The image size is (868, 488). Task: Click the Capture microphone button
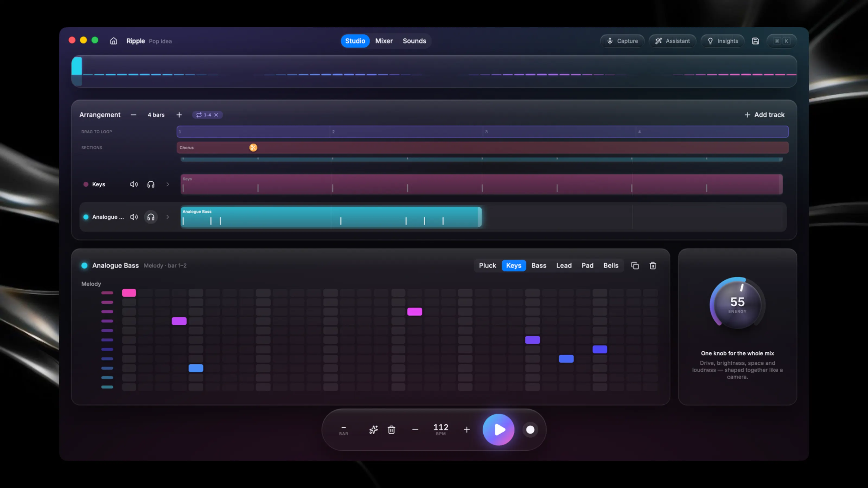tap(622, 41)
